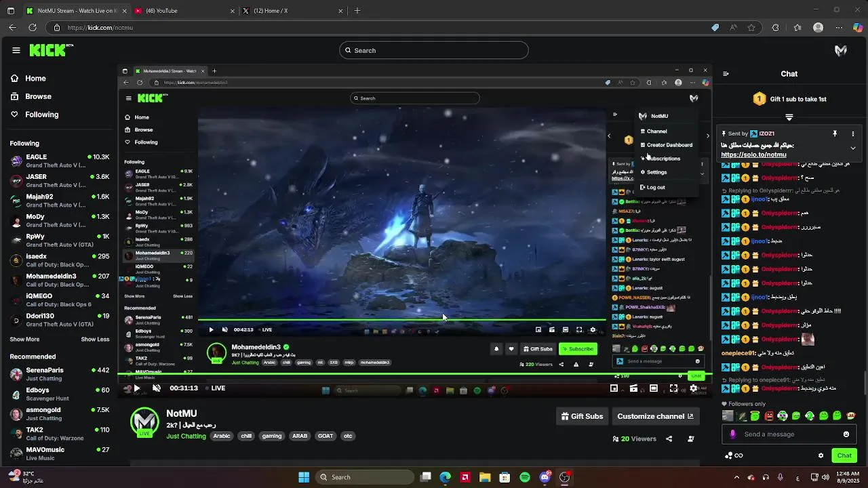Image resolution: width=868 pixels, height=488 pixels.
Task: Open Browse in Kick sidebar
Action: tap(31, 96)
